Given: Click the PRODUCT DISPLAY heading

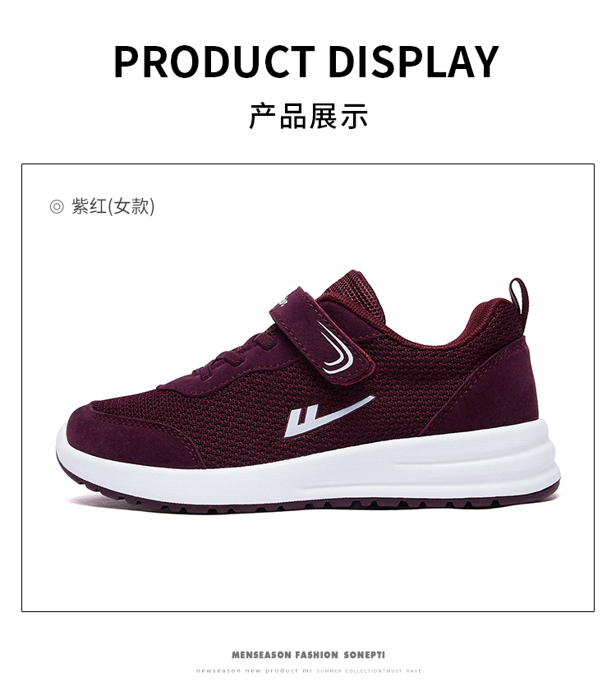Looking at the screenshot, I should pyautogui.click(x=306, y=62).
